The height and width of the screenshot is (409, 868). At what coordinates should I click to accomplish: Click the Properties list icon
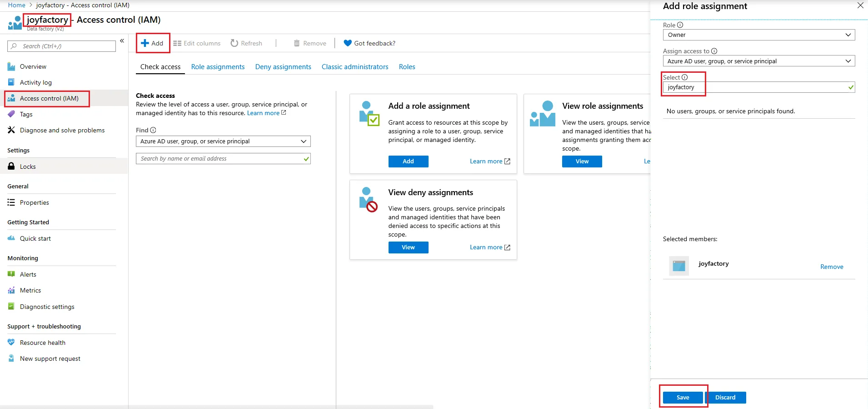click(x=11, y=202)
